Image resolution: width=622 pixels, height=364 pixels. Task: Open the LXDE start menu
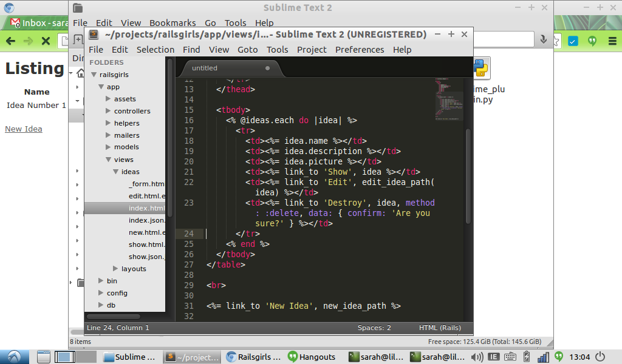click(15, 357)
